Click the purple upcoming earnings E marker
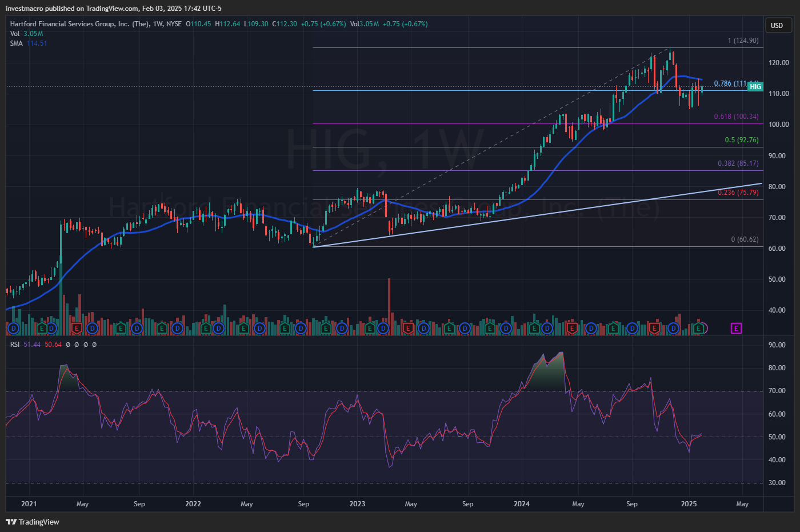 coord(736,329)
